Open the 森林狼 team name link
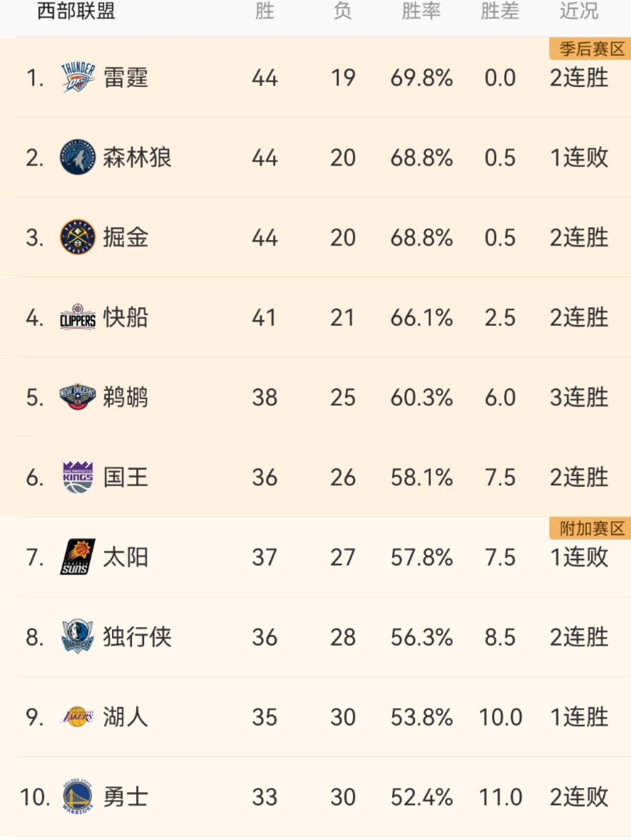The width and height of the screenshot is (631, 840). pos(137,158)
